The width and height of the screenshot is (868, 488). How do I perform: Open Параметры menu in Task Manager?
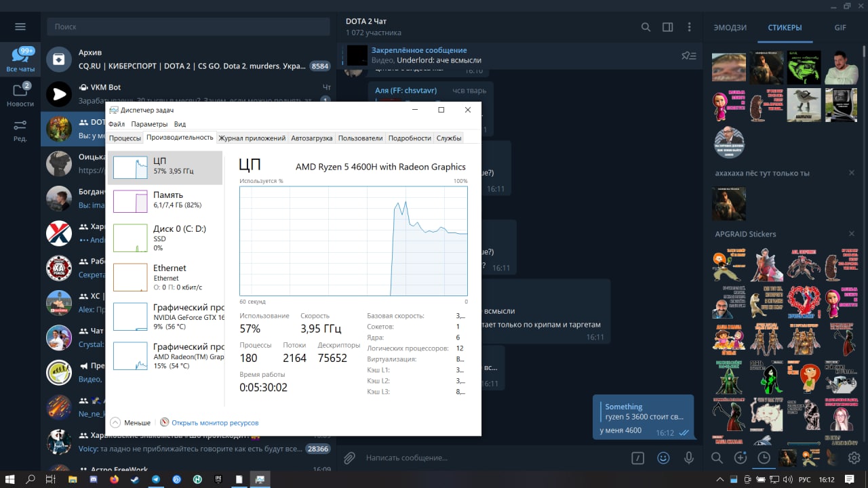point(149,124)
